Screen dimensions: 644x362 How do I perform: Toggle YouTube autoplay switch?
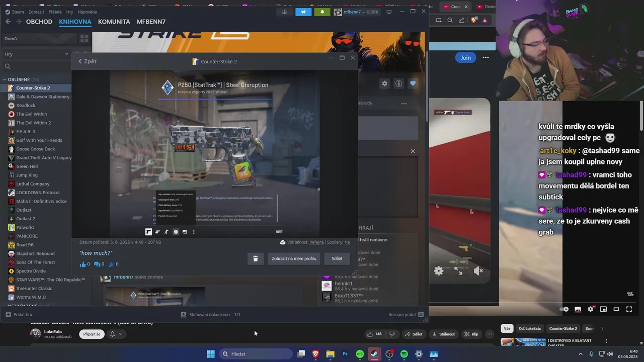pos(565,309)
